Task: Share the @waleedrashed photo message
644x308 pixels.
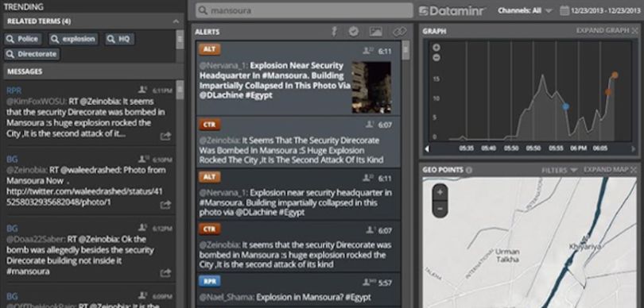Action: click(x=165, y=205)
